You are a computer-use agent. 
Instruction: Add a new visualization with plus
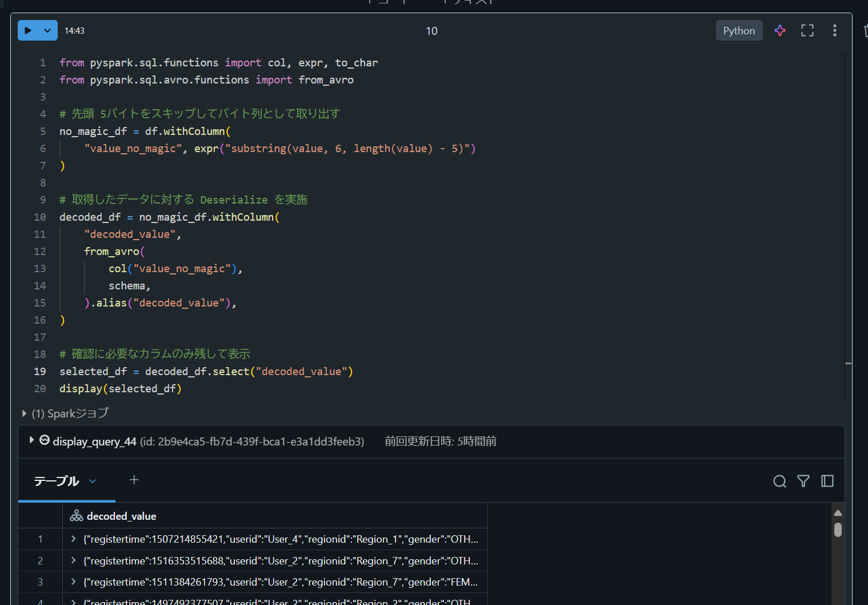point(134,480)
